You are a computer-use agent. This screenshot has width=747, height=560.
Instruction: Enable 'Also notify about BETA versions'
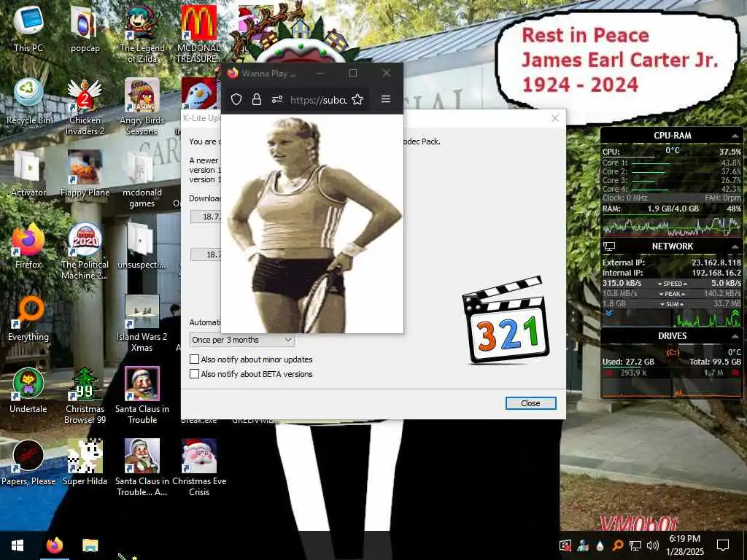pos(194,374)
